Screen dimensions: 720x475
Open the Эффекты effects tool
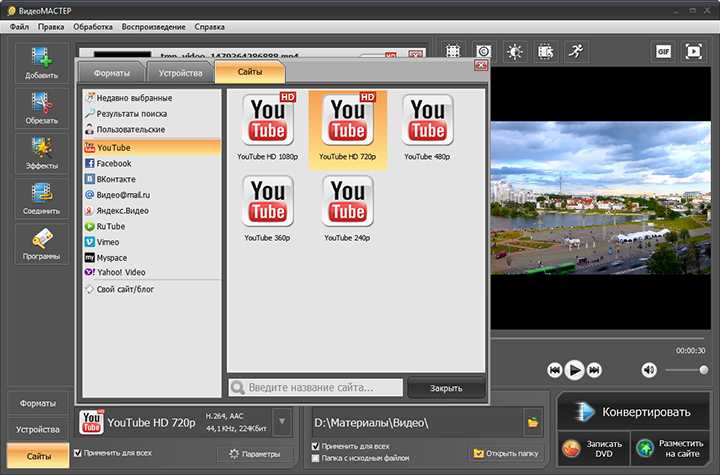coord(41,153)
